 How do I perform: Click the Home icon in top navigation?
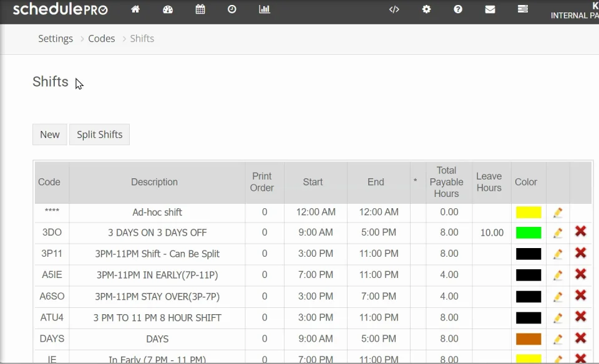coord(135,9)
